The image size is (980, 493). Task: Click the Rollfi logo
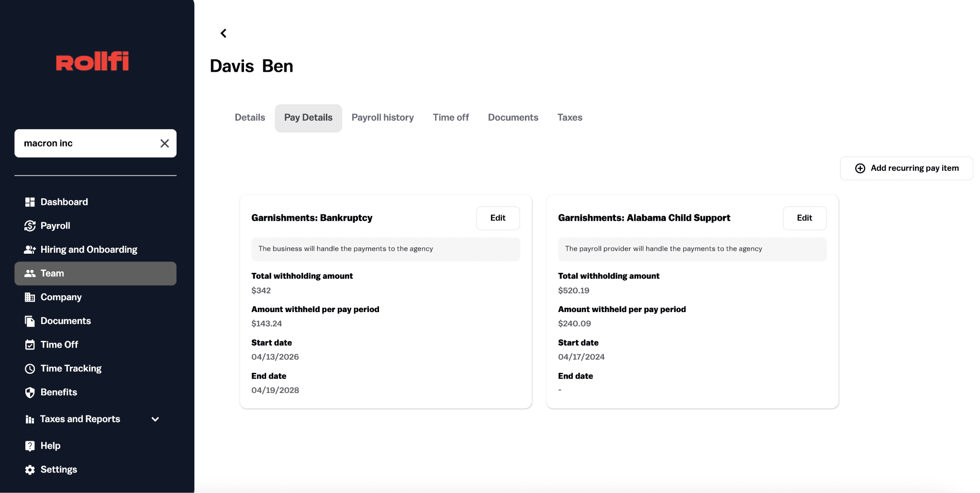click(92, 61)
